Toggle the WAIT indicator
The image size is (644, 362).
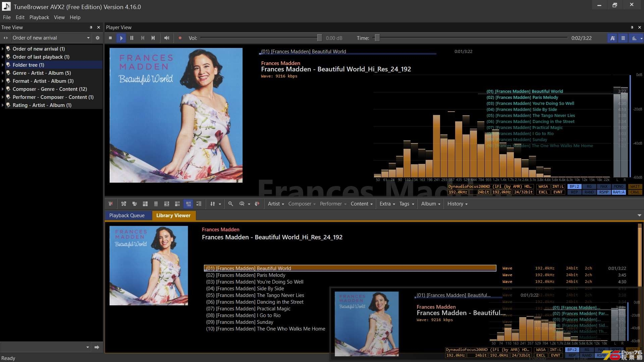coord(635,187)
